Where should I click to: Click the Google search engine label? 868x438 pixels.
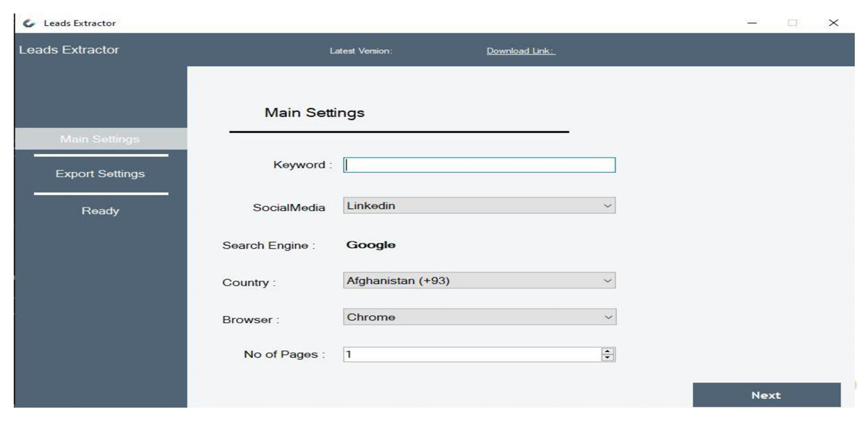click(x=370, y=245)
